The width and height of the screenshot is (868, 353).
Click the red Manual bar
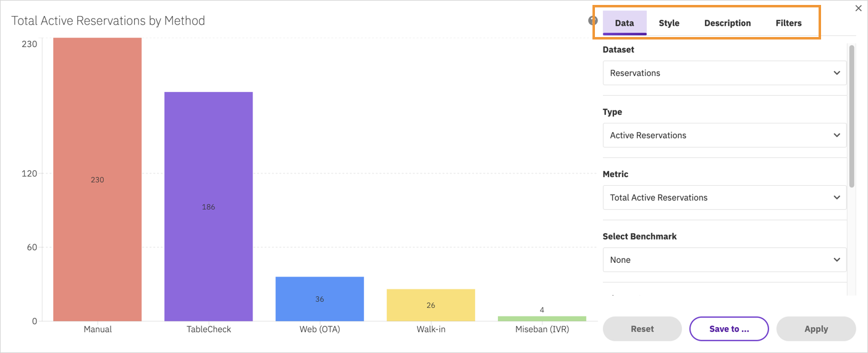coord(98,180)
